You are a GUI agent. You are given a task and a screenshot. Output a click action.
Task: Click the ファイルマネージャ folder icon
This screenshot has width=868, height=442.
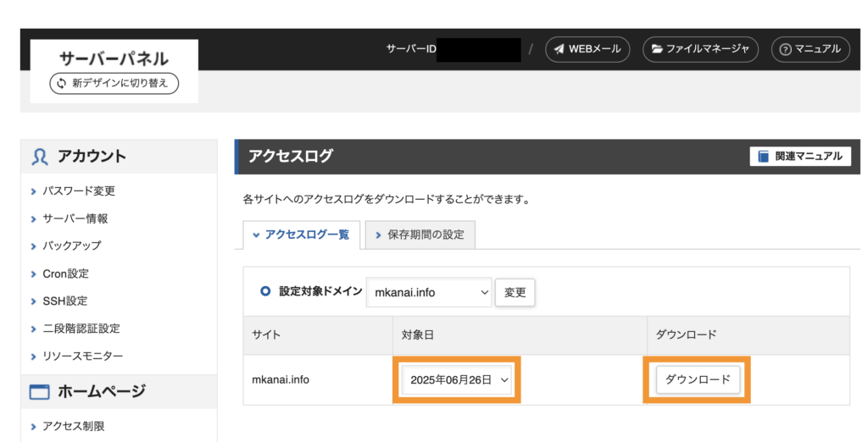click(x=657, y=49)
